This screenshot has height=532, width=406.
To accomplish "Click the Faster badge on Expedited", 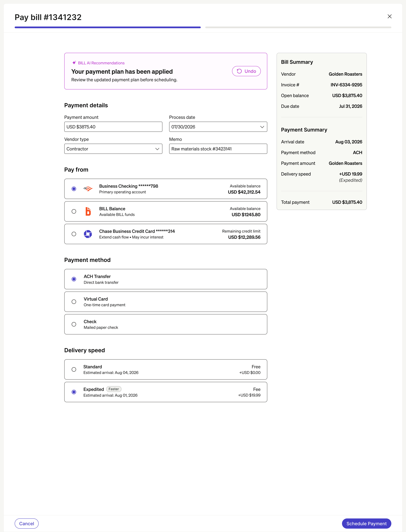I will click(x=114, y=389).
